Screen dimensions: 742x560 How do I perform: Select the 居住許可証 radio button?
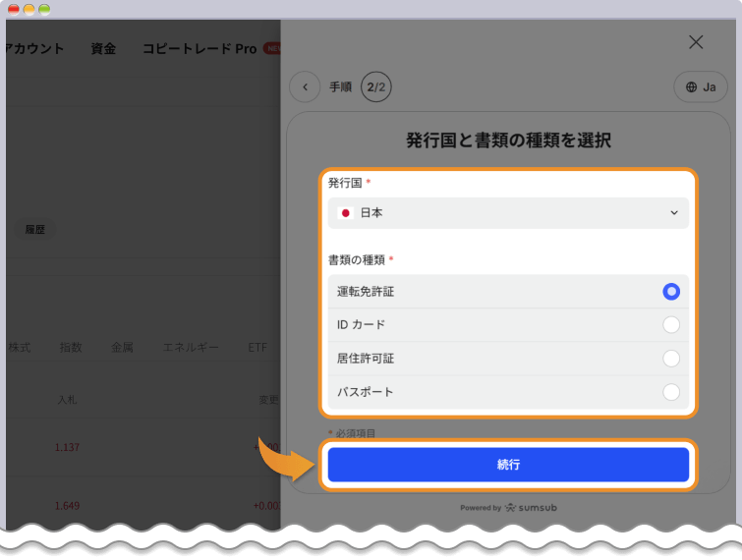(x=671, y=359)
